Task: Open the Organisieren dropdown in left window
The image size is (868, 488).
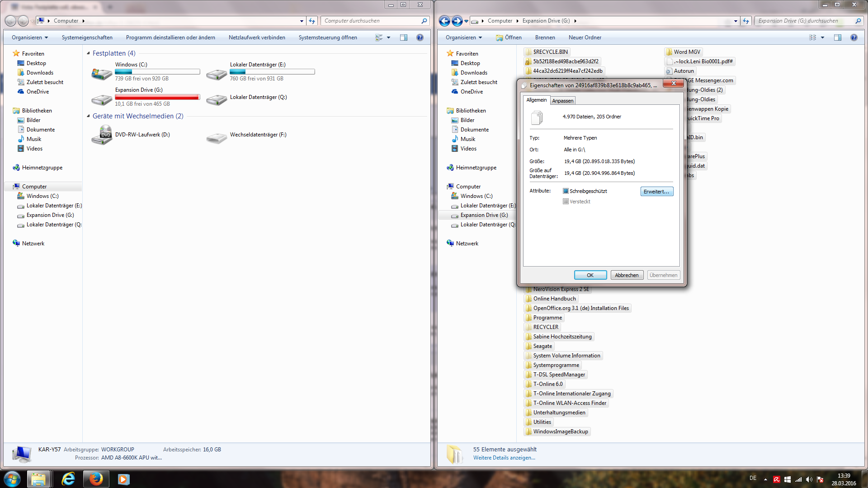Action: (30, 38)
